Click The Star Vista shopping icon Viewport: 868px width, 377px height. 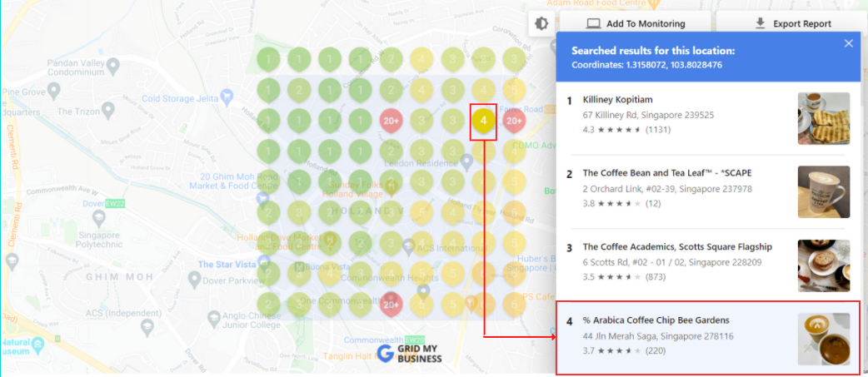[263, 261]
